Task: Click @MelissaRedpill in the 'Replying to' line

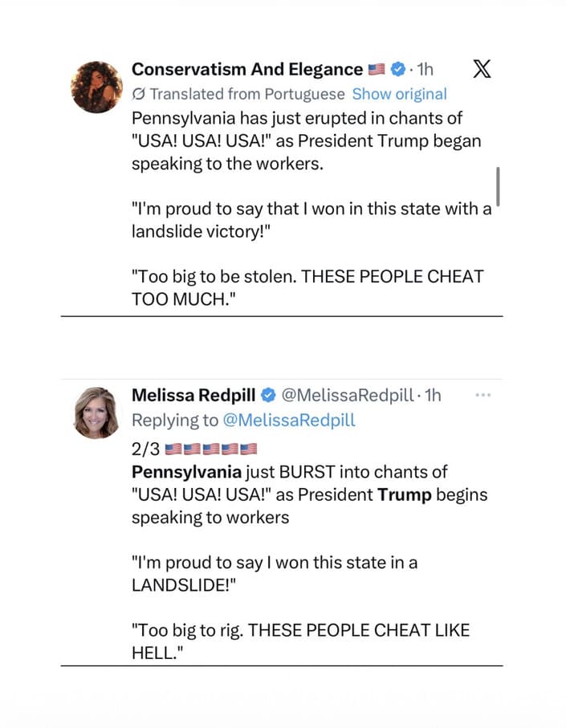Action: [289, 420]
